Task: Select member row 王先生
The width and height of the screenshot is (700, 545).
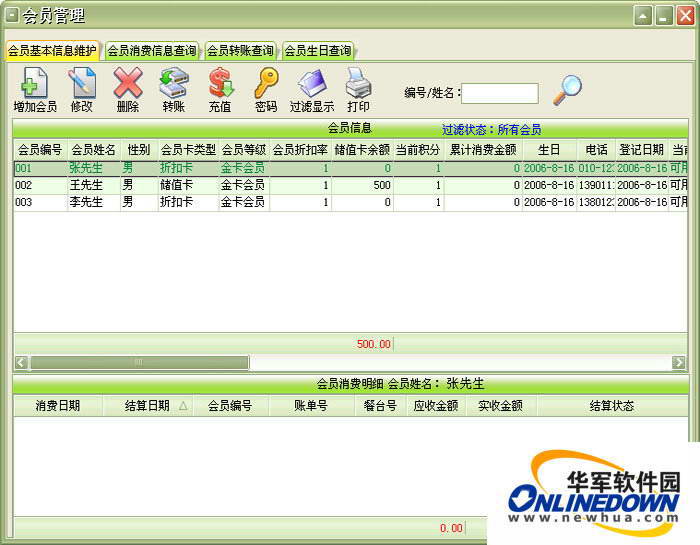Action: 350,185
